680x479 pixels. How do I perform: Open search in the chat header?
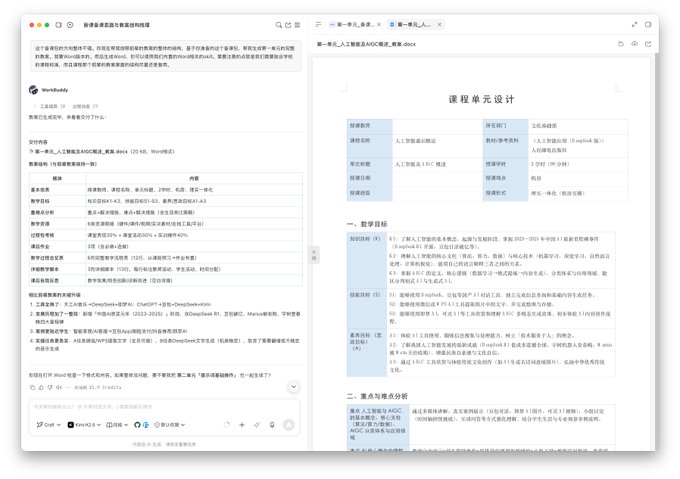(x=278, y=25)
